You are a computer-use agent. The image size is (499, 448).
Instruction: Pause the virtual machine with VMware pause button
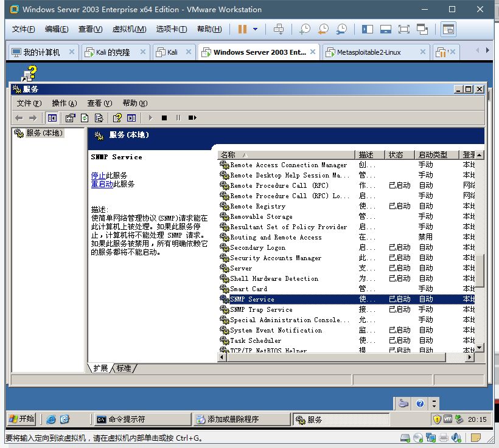[242, 29]
